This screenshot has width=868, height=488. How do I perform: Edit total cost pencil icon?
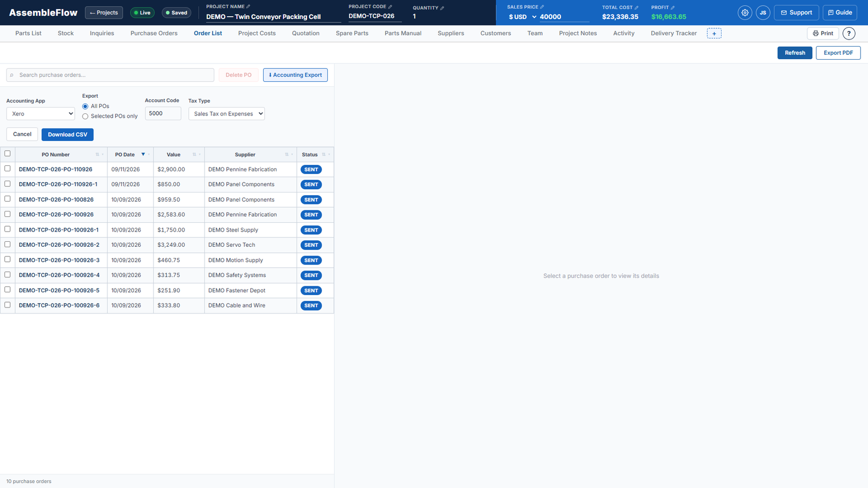click(x=636, y=8)
